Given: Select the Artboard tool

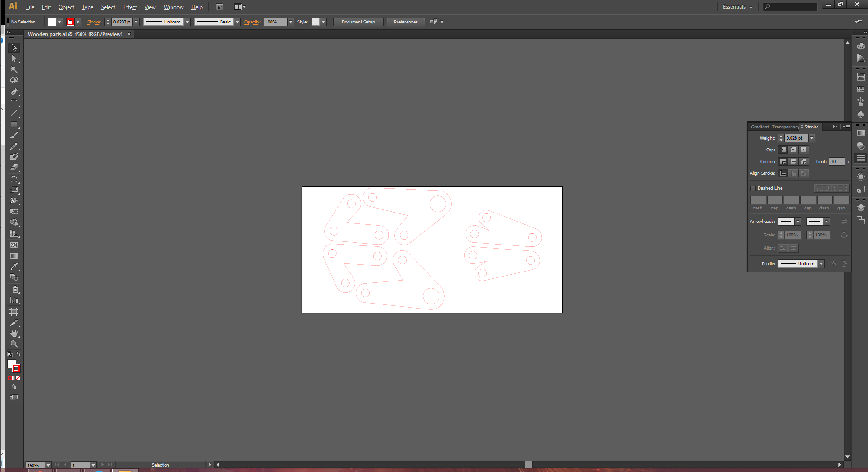Looking at the screenshot, I should pyautogui.click(x=14, y=312).
